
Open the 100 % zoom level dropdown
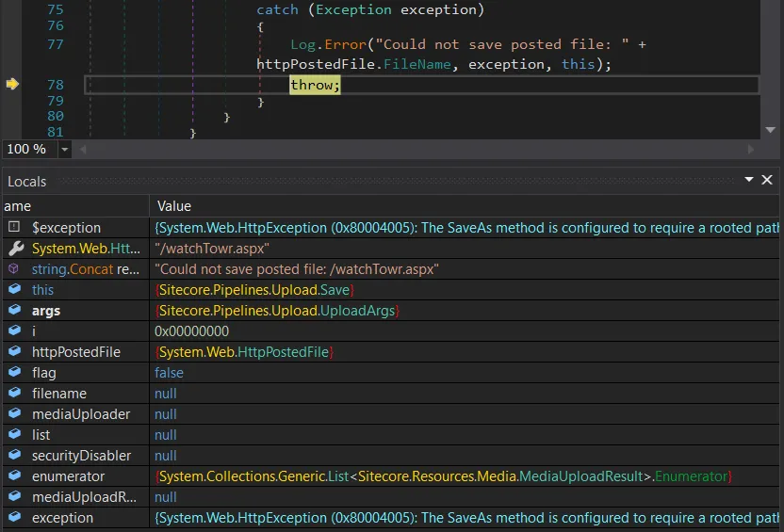coord(64,149)
